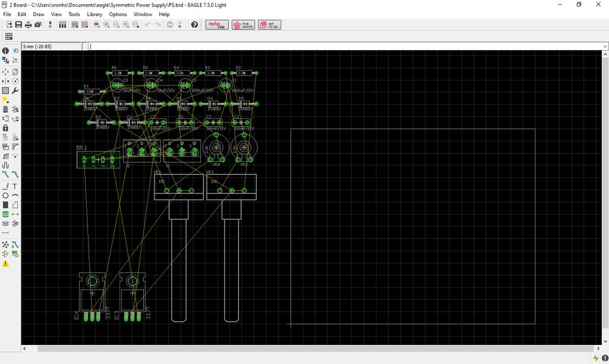Image resolution: width=609 pixels, height=364 pixels.
Task: Save the board file
Action: pyautogui.click(x=18, y=25)
